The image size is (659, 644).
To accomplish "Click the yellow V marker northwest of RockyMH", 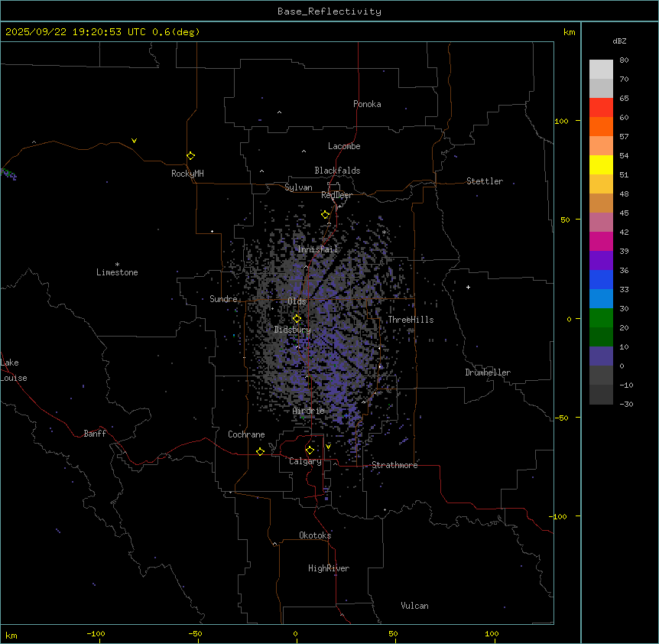I will coord(134,141).
